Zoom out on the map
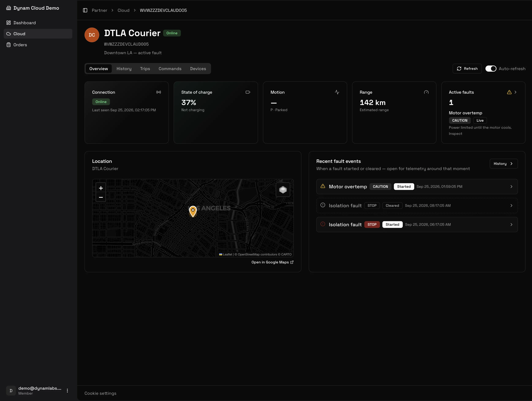 pyautogui.click(x=101, y=197)
